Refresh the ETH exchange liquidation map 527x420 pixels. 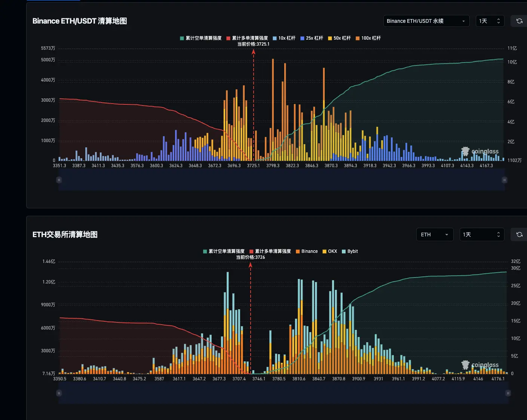pos(519,234)
